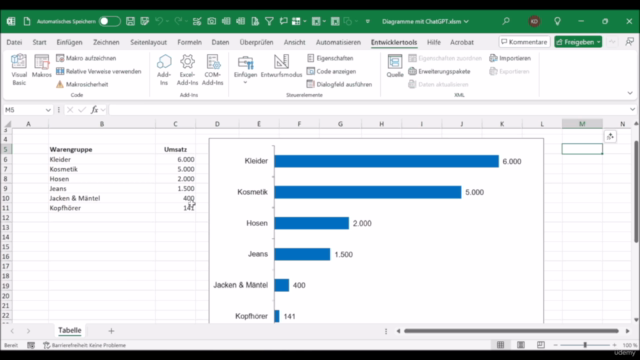This screenshot has height=360, width=640.
Task: Click the vertical scrollbar thumb
Action: (x=636, y=191)
